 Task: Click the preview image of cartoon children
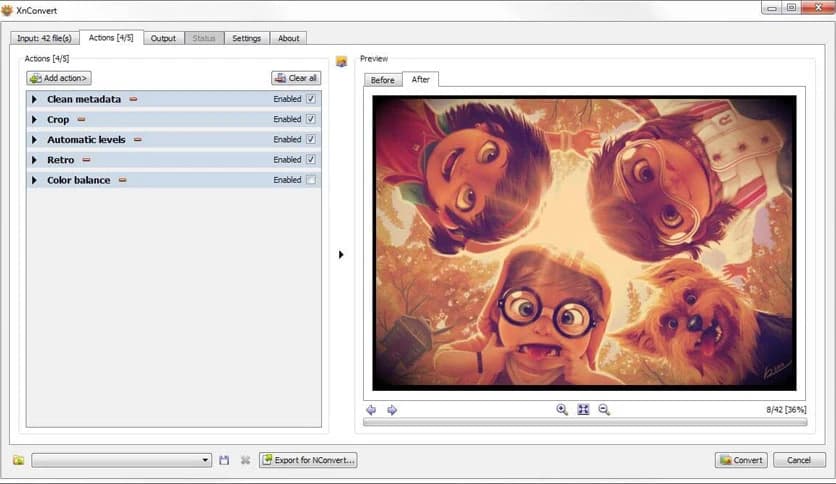click(584, 243)
